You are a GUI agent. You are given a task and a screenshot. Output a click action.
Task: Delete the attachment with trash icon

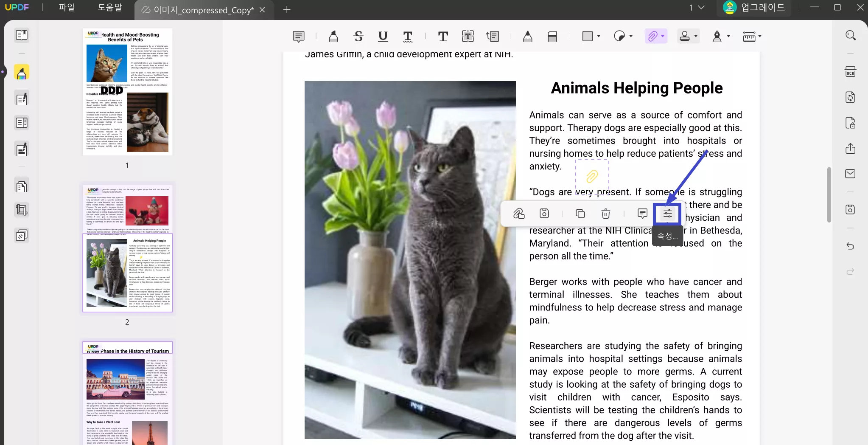pos(606,213)
